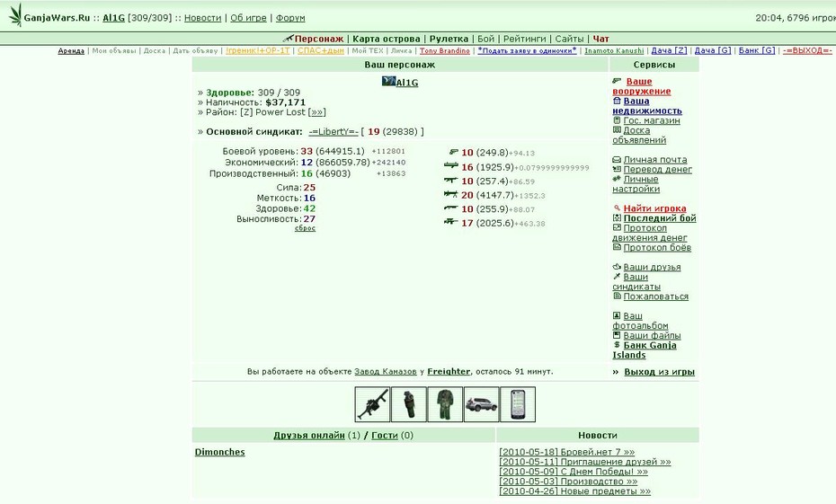Click the syndicate avatar icon beside Al1G
Screen dimensions: 836x504
[x=388, y=82]
